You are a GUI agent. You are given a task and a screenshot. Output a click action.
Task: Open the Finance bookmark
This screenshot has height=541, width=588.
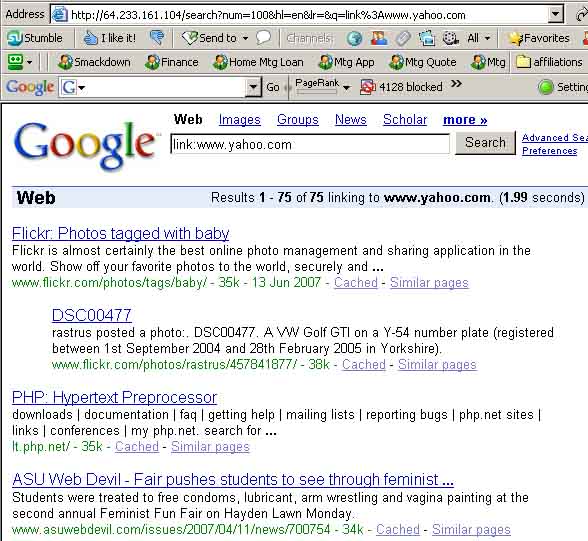click(171, 62)
